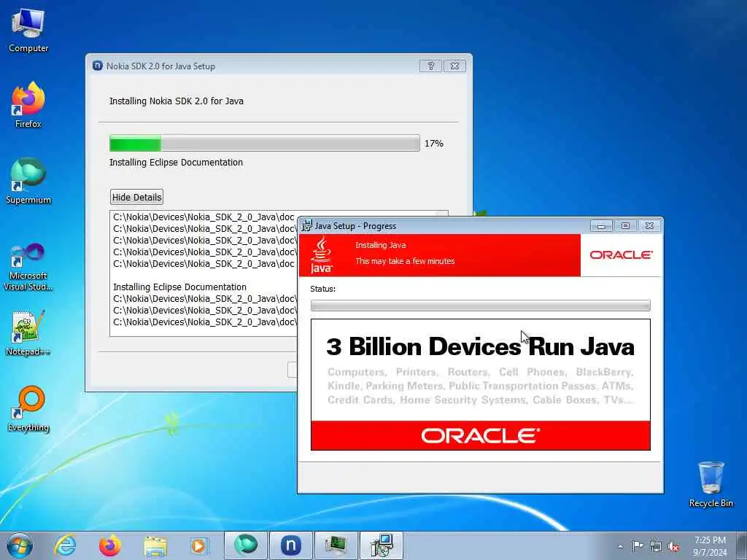Click 'Installing Nokia SDK 2.0 for Java' heading
This screenshot has width=747, height=560.
coord(177,101)
